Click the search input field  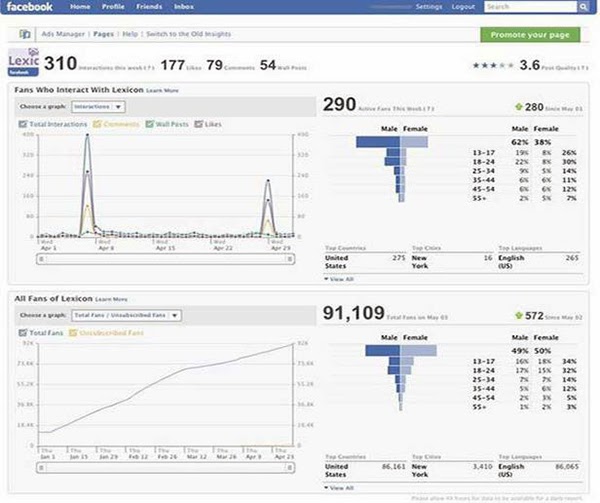pyautogui.click(x=530, y=7)
